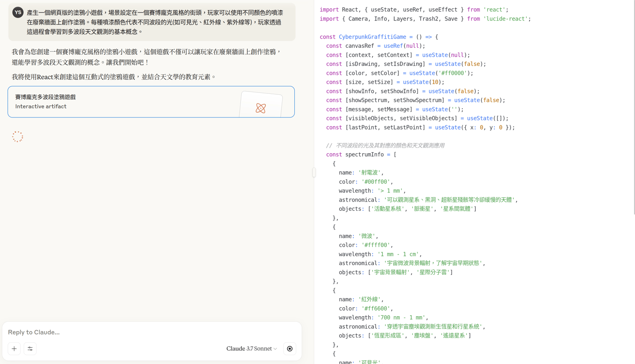
Task: Open the Claude 3.7 Sonnet model dropdown
Action: [x=251, y=349]
